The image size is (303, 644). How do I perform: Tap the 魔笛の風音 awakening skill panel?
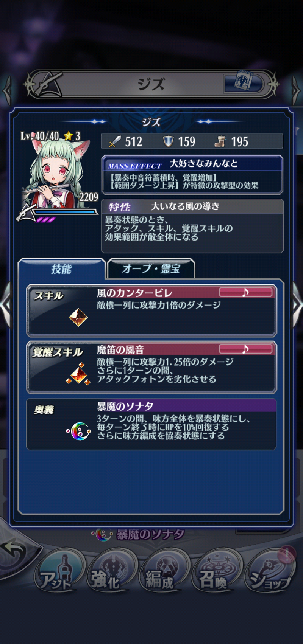pos(151,367)
